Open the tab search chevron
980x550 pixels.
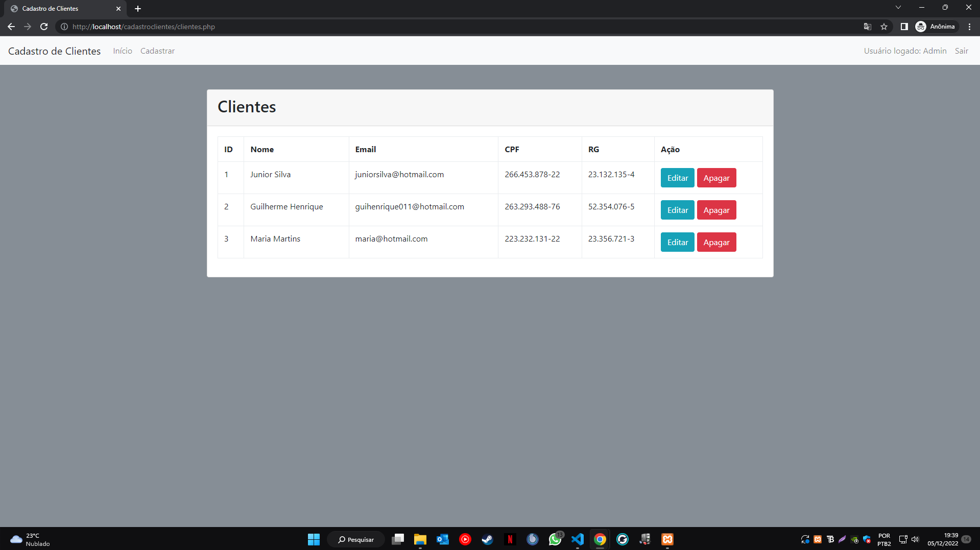pyautogui.click(x=898, y=7)
